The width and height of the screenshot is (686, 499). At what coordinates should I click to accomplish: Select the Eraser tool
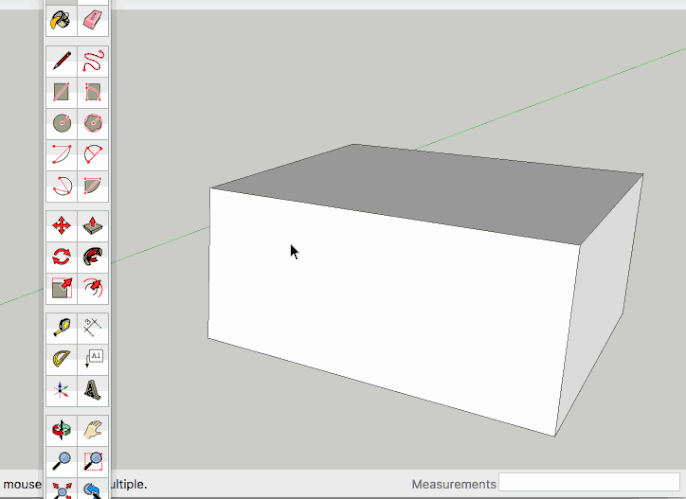coord(93,20)
